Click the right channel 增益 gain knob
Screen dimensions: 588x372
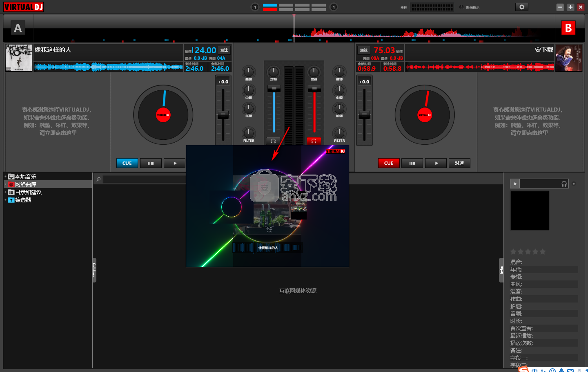click(314, 72)
